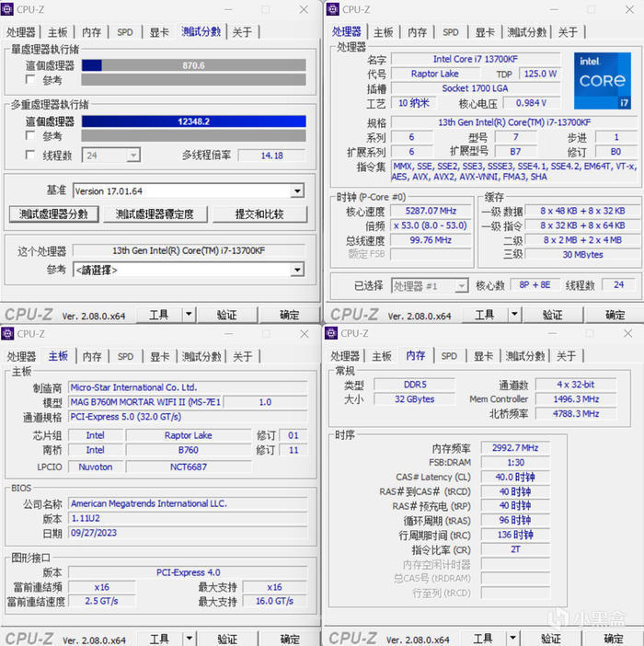Click model MAG B760M MORTAR WIFI II
Screen dimensions: 644x646
[x=145, y=402]
